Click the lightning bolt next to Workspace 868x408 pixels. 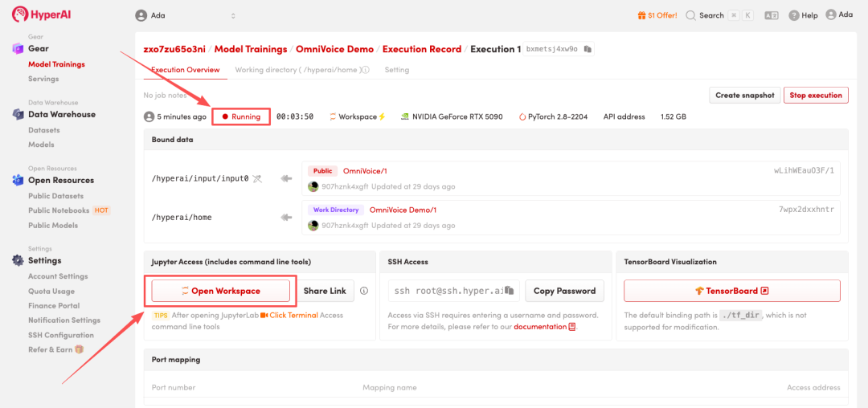point(382,116)
